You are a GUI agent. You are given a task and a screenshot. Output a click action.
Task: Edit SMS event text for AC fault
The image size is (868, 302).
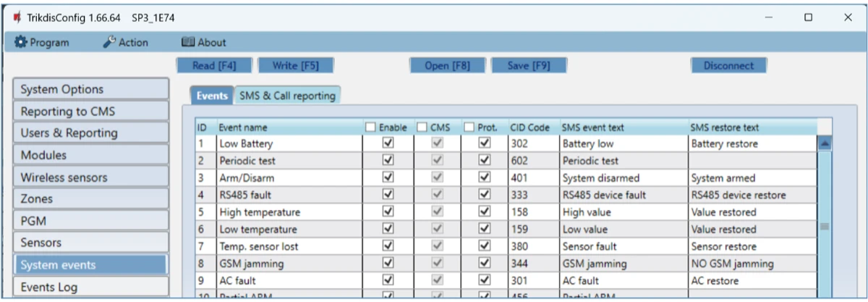[622, 281]
